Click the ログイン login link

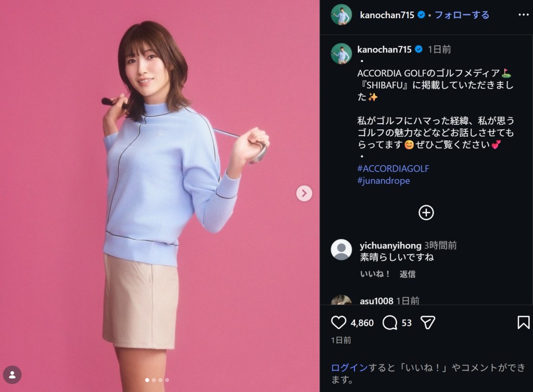pos(349,368)
